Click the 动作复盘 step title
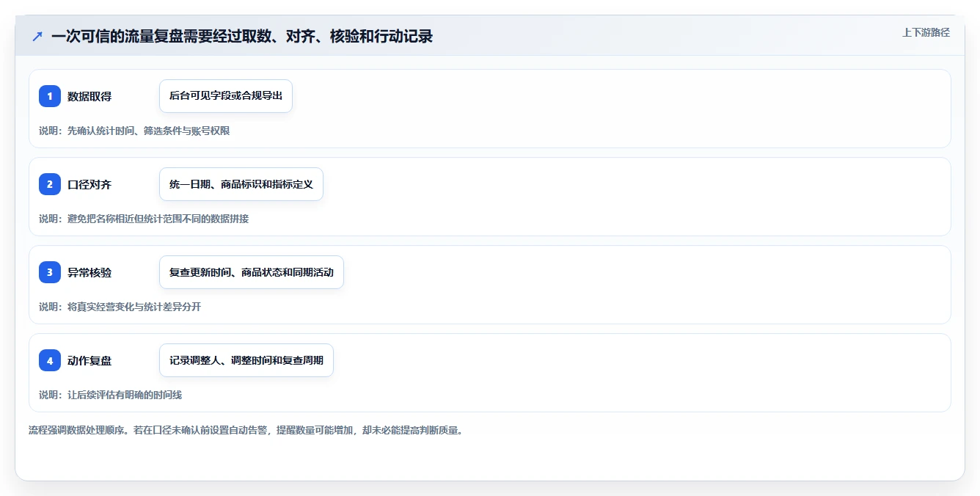The height and width of the screenshot is (496, 980). (89, 360)
